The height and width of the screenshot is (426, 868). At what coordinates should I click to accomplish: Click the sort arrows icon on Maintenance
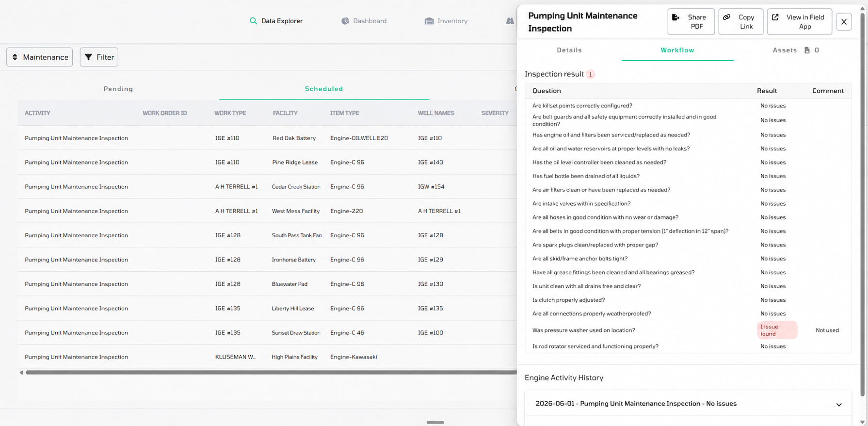[15, 57]
